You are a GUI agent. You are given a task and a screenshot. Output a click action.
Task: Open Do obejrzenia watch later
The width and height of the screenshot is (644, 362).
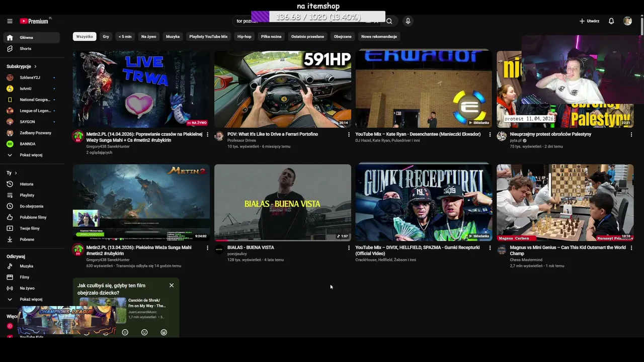click(32, 206)
